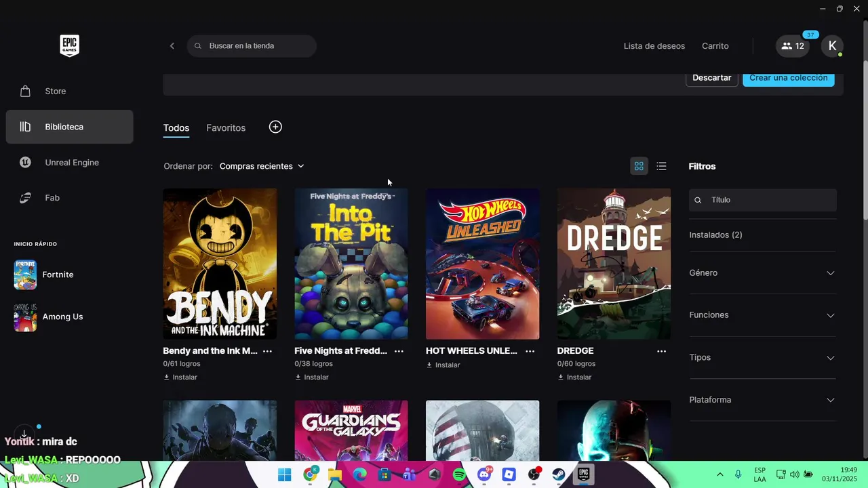Click the Epic Games logo in sidebar
The image size is (868, 488).
click(x=69, y=45)
